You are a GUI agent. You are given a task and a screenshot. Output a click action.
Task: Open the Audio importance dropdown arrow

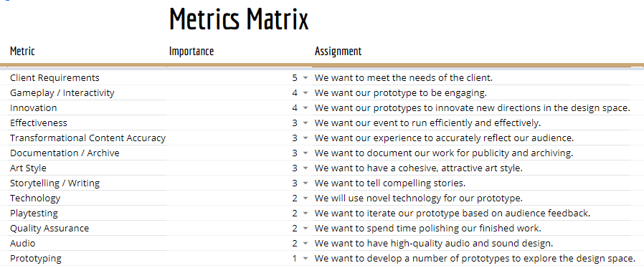pyautogui.click(x=306, y=244)
